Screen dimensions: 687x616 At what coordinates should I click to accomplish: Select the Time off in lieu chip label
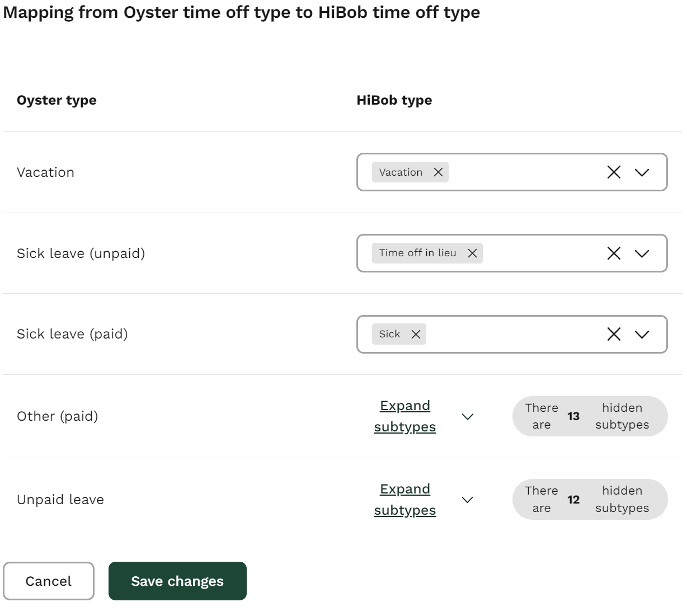click(417, 253)
